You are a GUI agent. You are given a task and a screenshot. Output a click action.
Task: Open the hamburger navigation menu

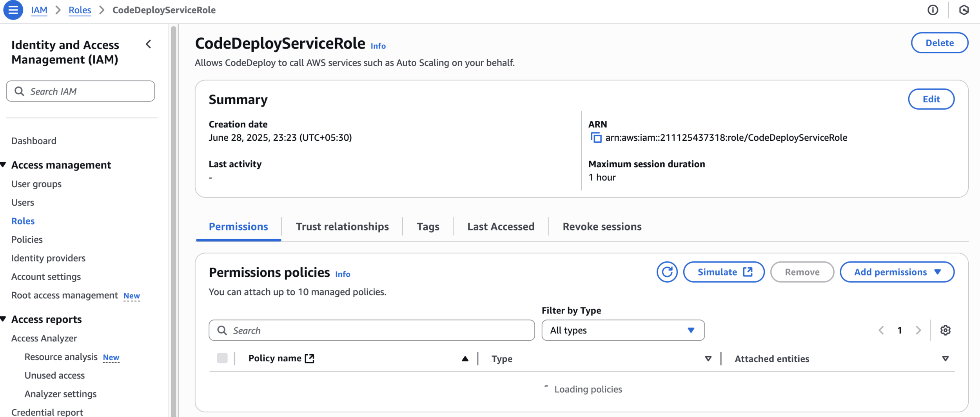[13, 10]
